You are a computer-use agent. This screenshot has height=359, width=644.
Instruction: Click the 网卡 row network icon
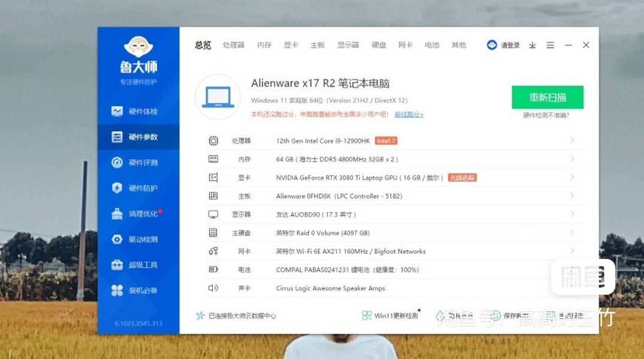pyautogui.click(x=213, y=251)
